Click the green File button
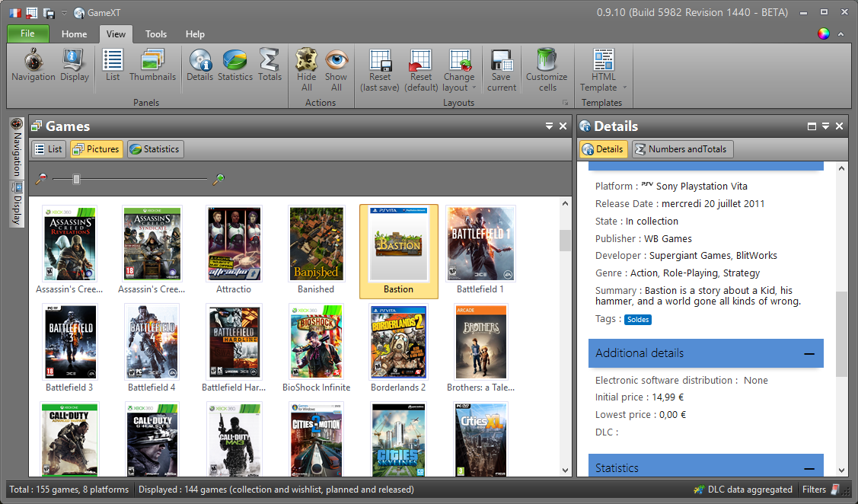The width and height of the screenshot is (858, 504). pos(28,33)
